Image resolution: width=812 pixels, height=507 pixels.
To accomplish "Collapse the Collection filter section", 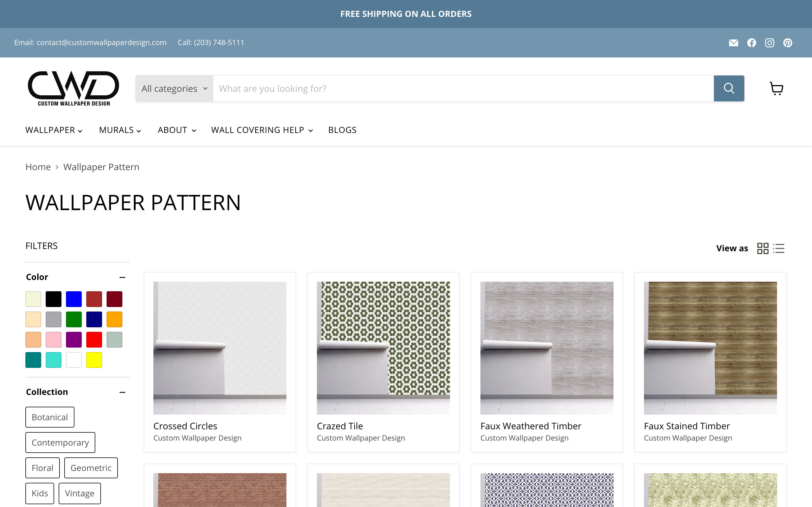I will [x=122, y=392].
